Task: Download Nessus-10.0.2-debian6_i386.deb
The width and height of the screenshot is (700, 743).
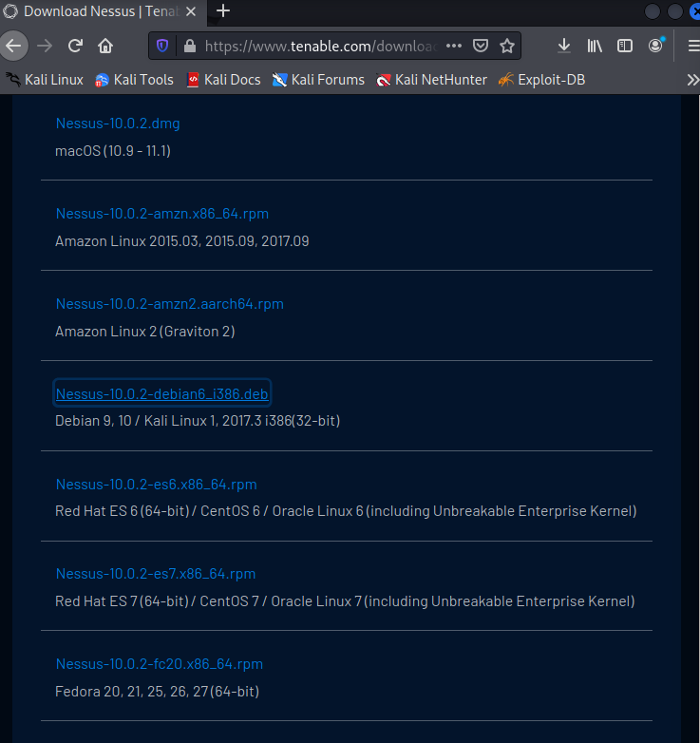Action: coord(162,393)
